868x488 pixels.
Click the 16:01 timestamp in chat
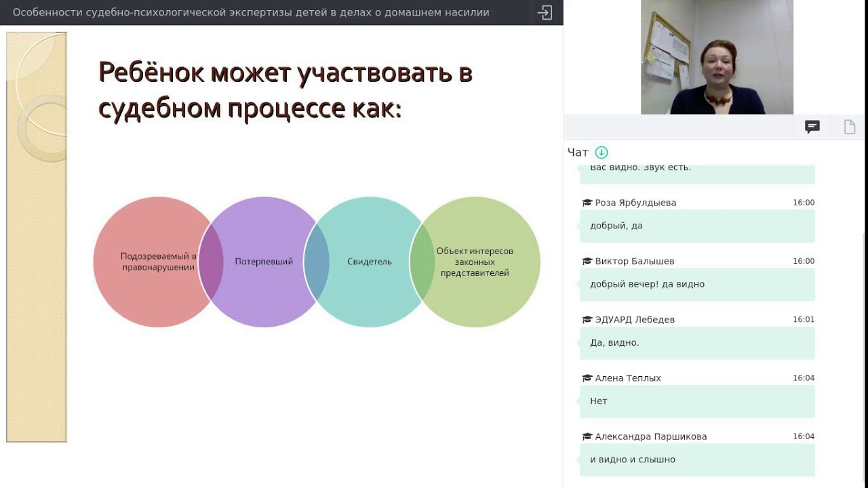804,319
